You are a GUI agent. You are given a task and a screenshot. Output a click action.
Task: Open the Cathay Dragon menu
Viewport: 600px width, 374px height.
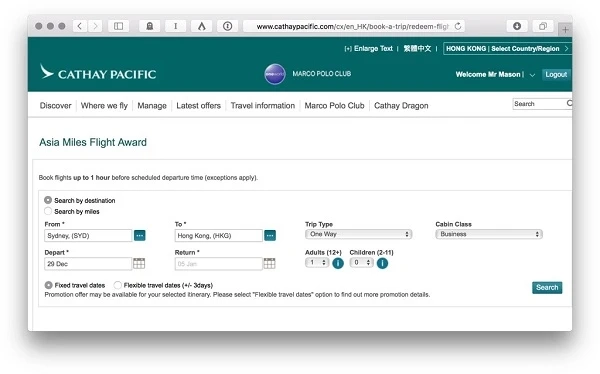pos(401,106)
